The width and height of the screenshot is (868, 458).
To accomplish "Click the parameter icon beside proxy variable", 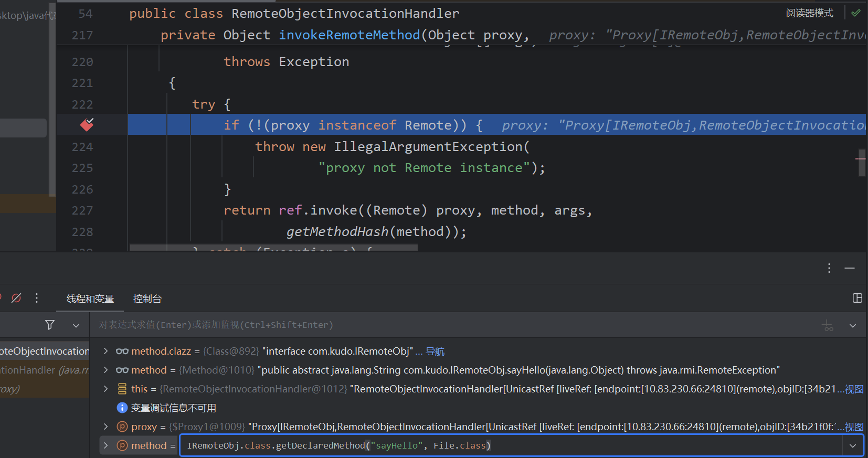I will (x=122, y=427).
